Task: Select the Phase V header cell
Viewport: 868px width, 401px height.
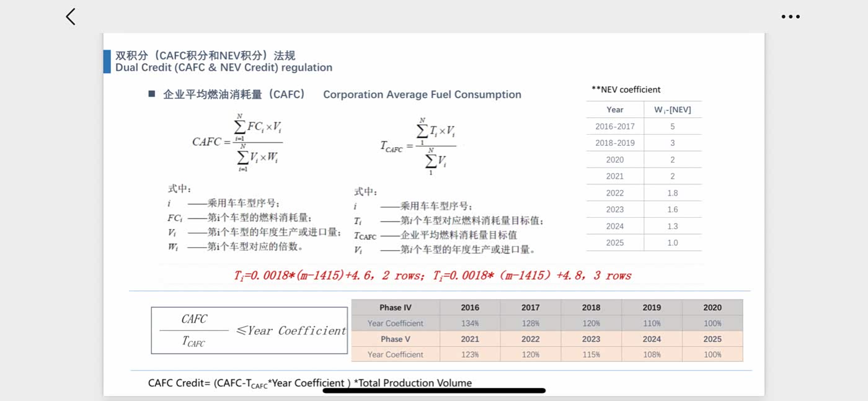Action: tap(395, 339)
